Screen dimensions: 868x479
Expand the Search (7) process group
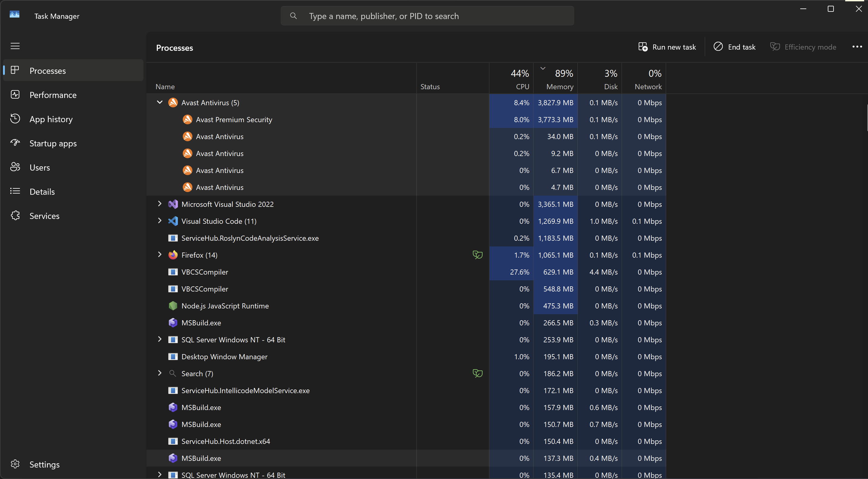coord(160,373)
